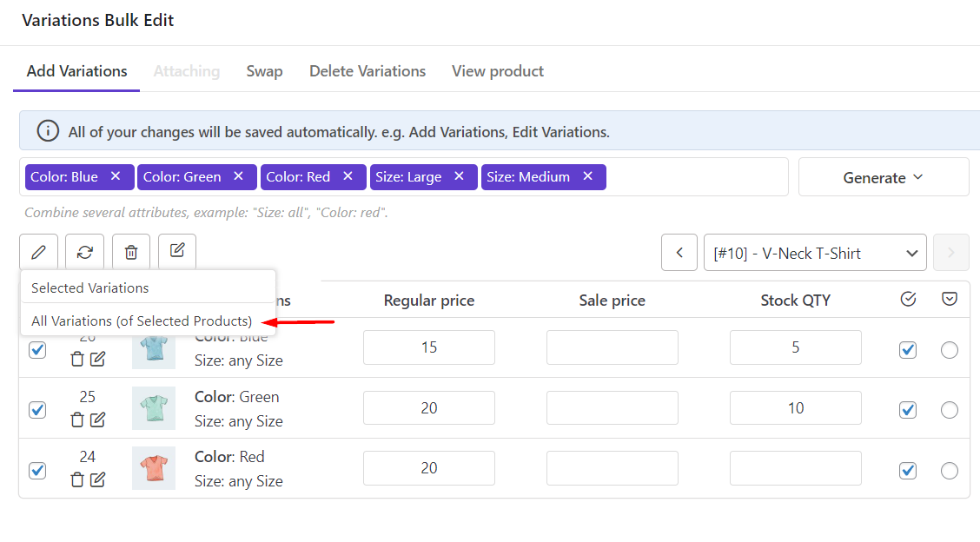Expand the '[#10] - V-Neck T-Shirt' product selector

pyautogui.click(x=815, y=253)
